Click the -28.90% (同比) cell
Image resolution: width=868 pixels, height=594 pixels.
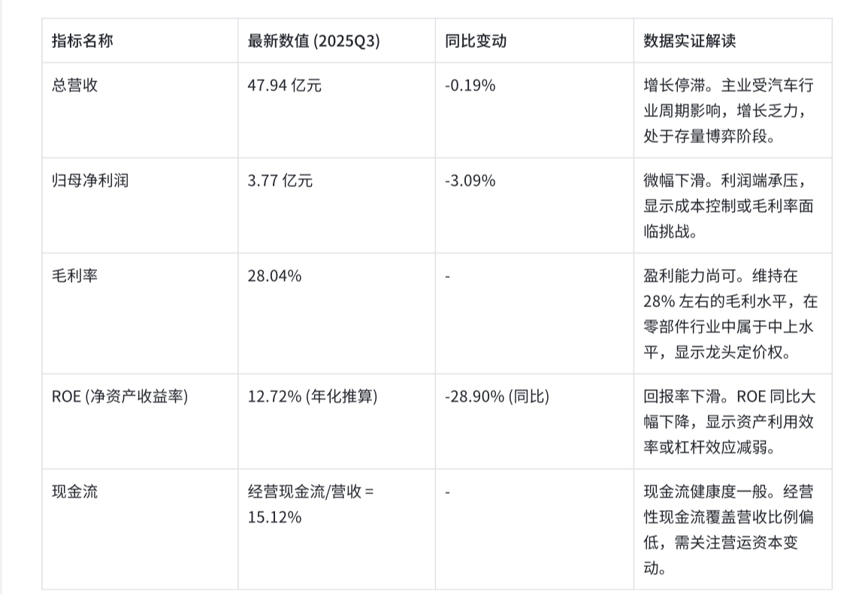(x=497, y=396)
